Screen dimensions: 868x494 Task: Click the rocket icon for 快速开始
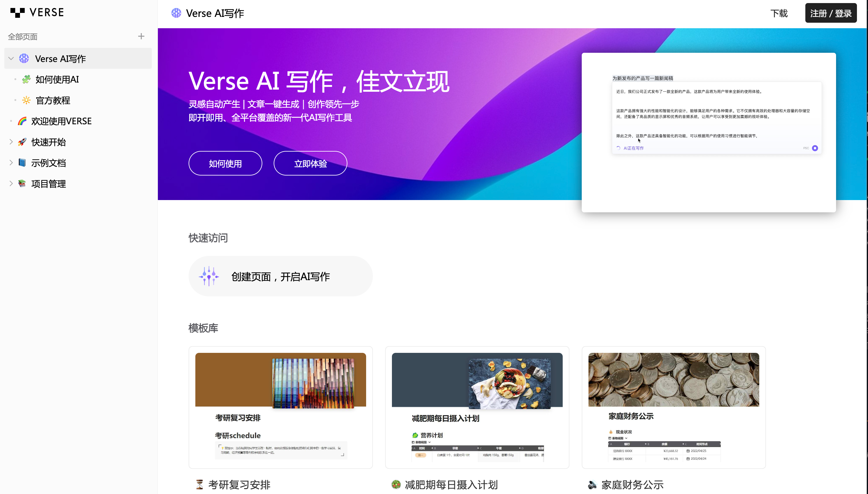click(x=22, y=142)
